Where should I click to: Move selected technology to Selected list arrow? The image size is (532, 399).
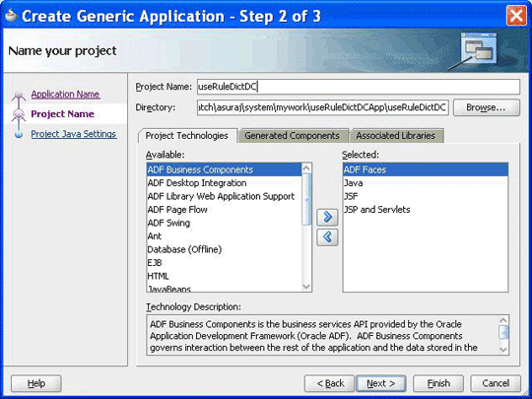tap(327, 217)
